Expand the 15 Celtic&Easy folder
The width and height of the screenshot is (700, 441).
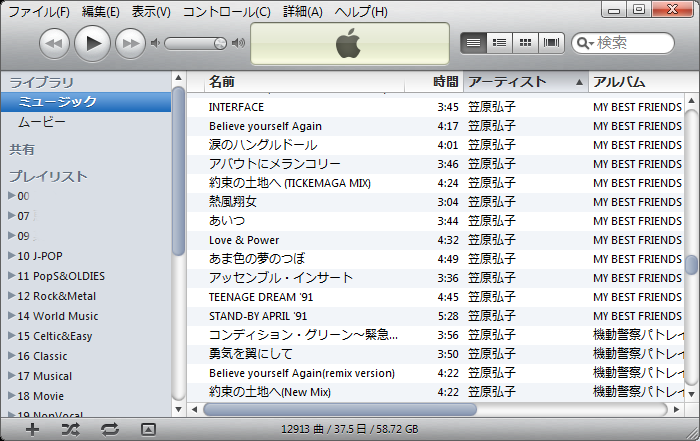pyautogui.click(x=12, y=335)
